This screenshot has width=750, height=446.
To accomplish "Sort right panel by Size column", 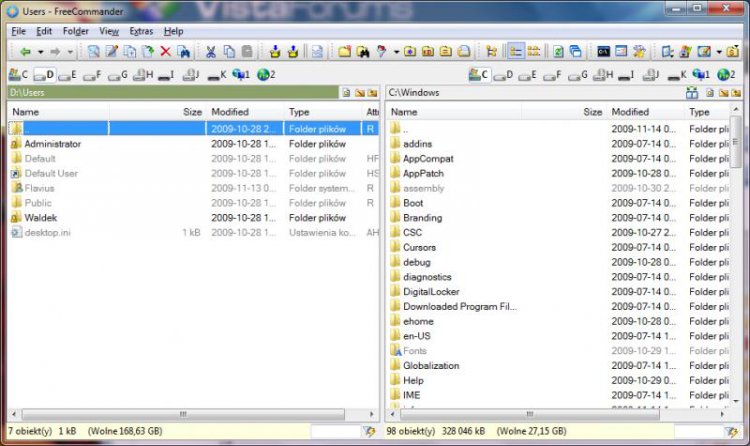I will [564, 112].
